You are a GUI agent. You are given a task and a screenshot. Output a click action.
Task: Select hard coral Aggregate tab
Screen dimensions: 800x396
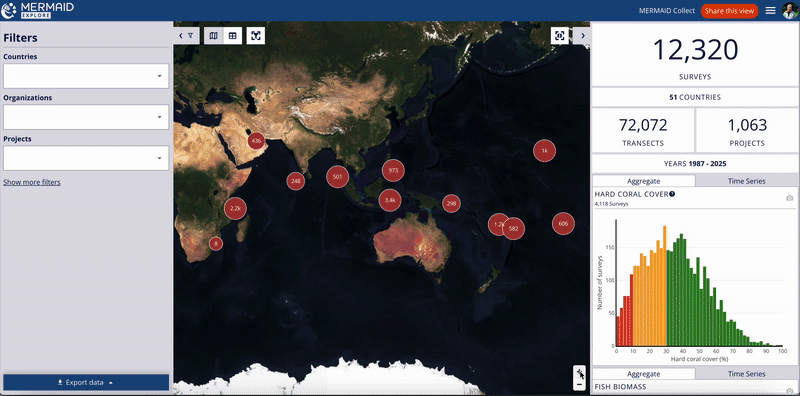[x=643, y=181]
